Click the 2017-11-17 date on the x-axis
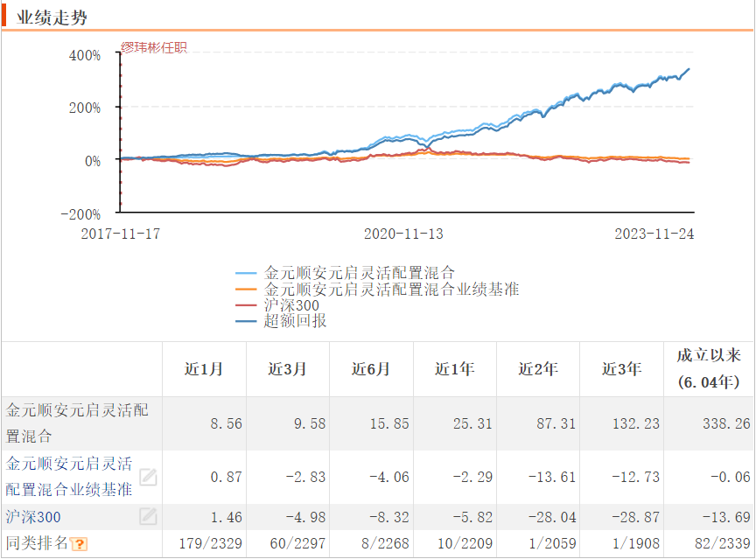The height and width of the screenshot is (559, 756). point(120,234)
